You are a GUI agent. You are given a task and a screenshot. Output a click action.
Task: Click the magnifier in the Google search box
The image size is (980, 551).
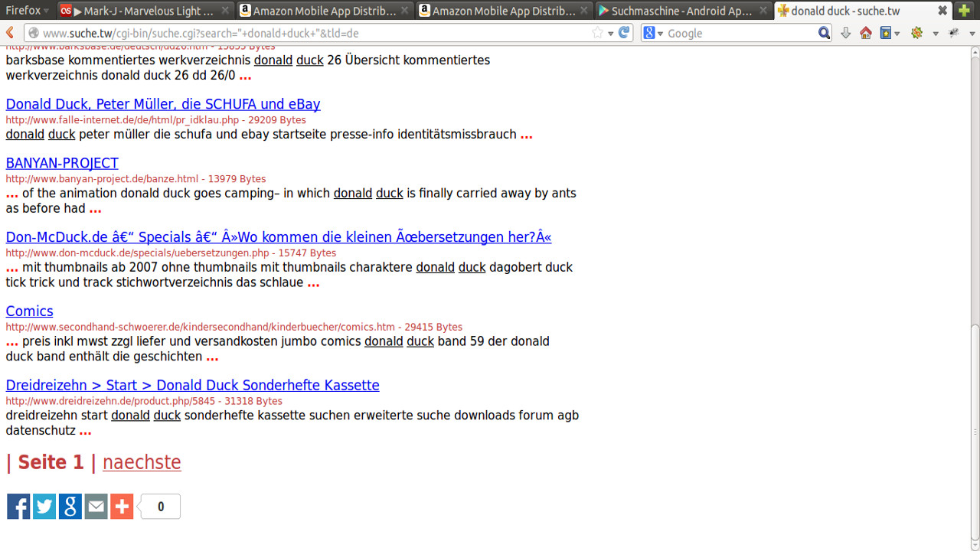click(824, 33)
